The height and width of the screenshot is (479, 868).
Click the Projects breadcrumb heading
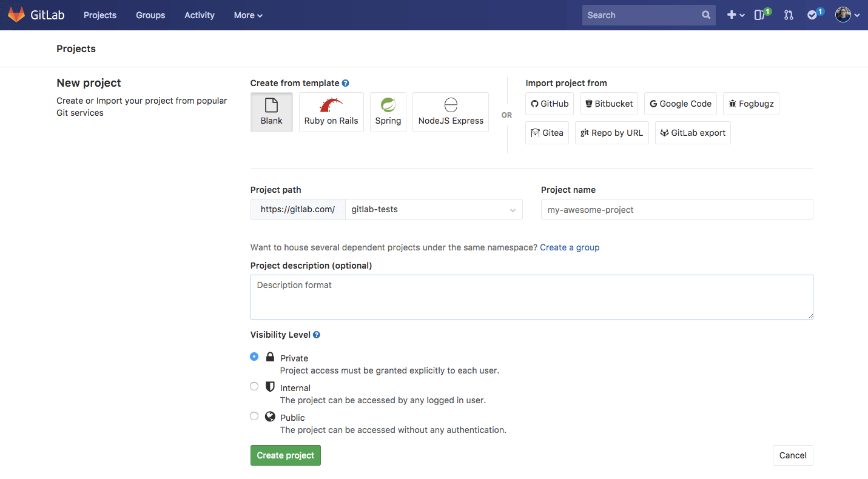76,49
